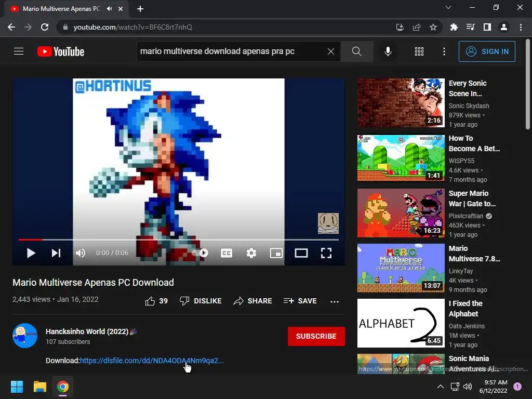This screenshot has width=532, height=399.
Task: Click the search magnifier button
Action: click(356, 51)
